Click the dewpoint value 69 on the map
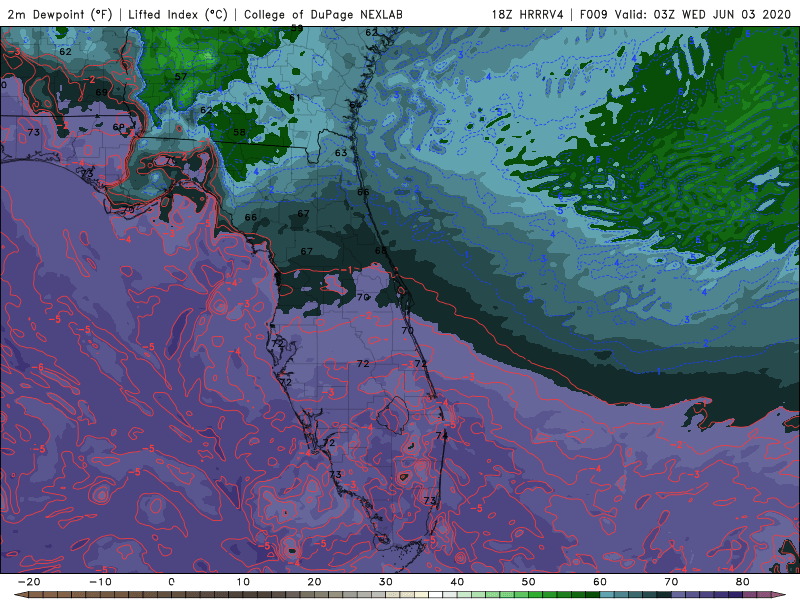 coord(102,92)
